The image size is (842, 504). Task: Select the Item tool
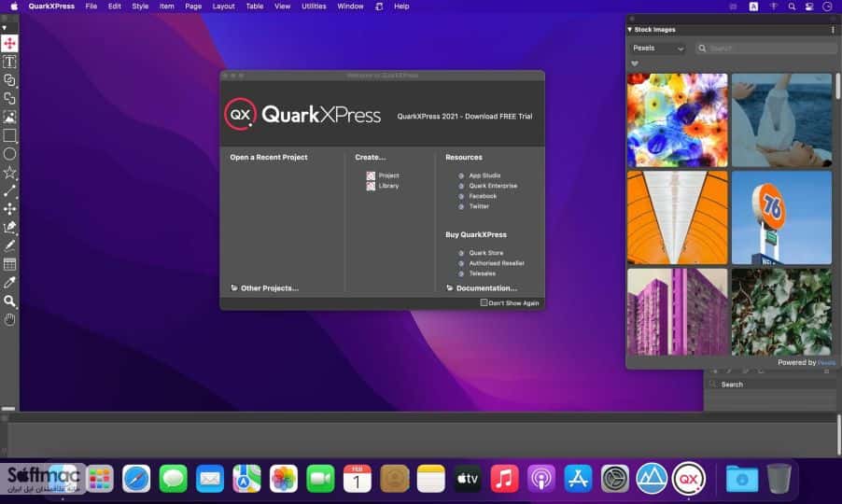pos(9,44)
